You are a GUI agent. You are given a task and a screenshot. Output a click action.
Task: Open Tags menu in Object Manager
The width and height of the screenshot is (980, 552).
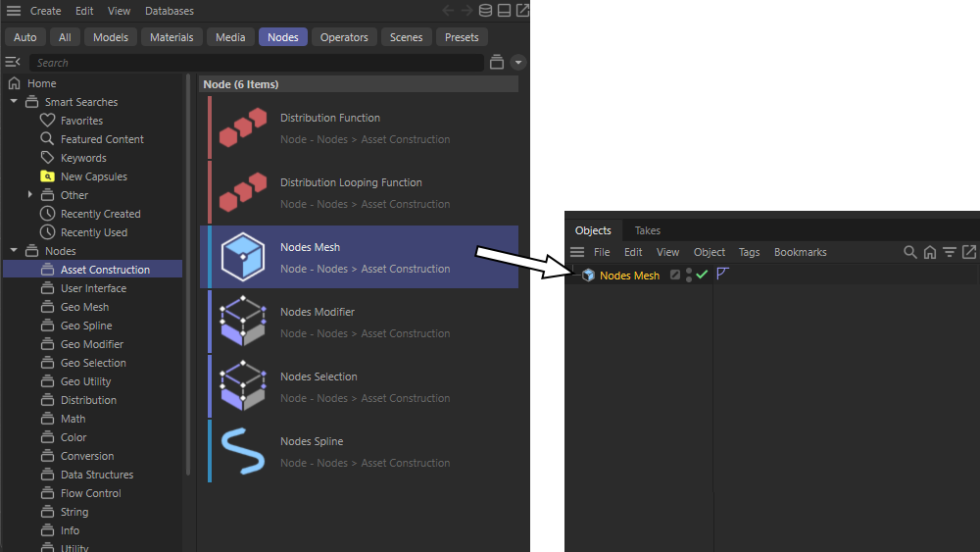tap(749, 252)
